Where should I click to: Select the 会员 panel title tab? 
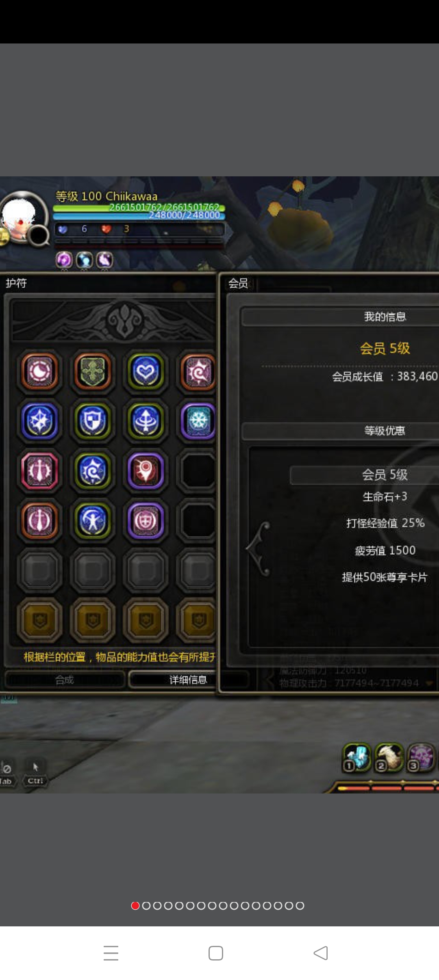coord(238,283)
